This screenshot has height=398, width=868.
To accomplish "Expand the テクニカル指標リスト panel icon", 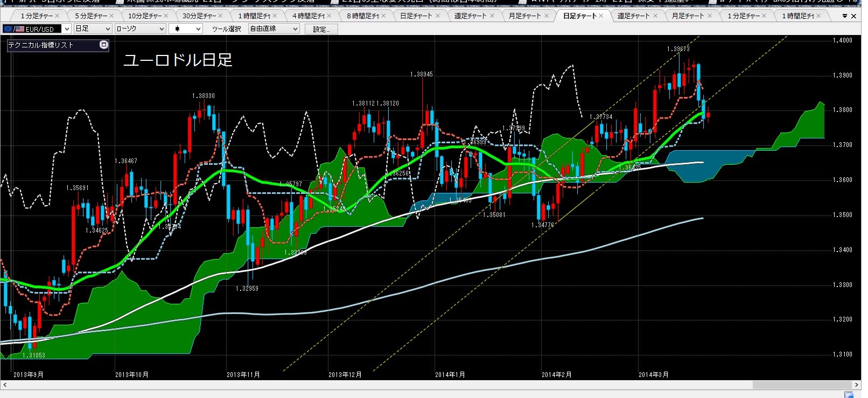I will [104, 45].
